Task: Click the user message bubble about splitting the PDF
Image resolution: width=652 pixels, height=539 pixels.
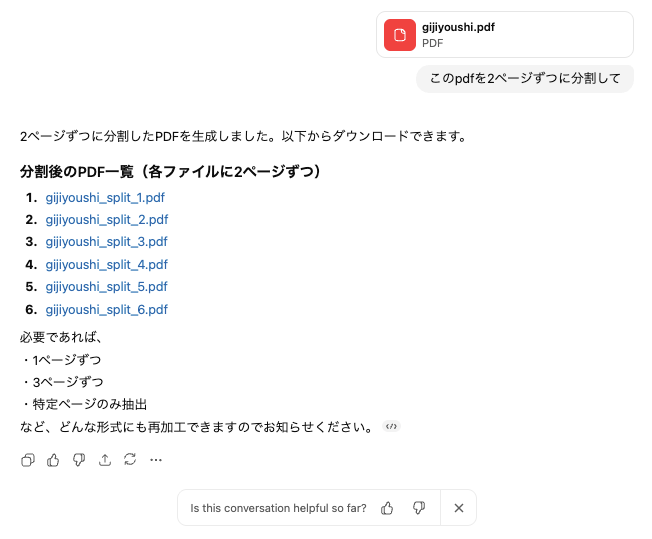Action: [x=525, y=78]
